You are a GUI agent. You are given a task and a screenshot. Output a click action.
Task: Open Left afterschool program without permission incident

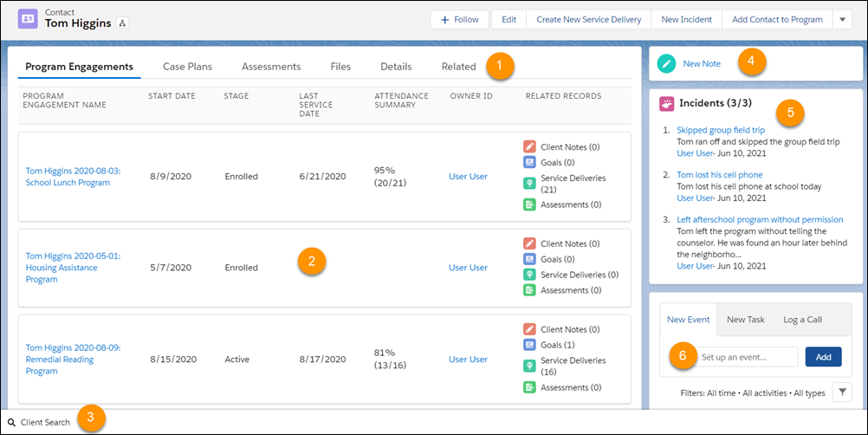[x=760, y=220]
